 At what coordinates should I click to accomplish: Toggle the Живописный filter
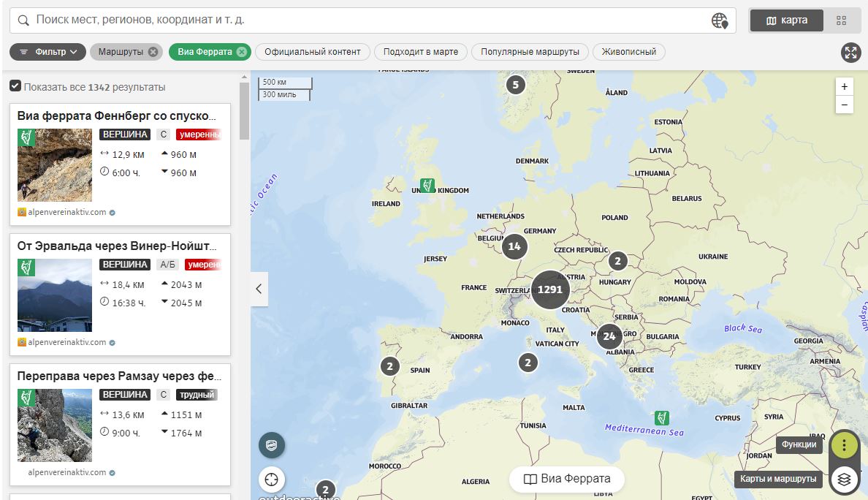click(629, 51)
